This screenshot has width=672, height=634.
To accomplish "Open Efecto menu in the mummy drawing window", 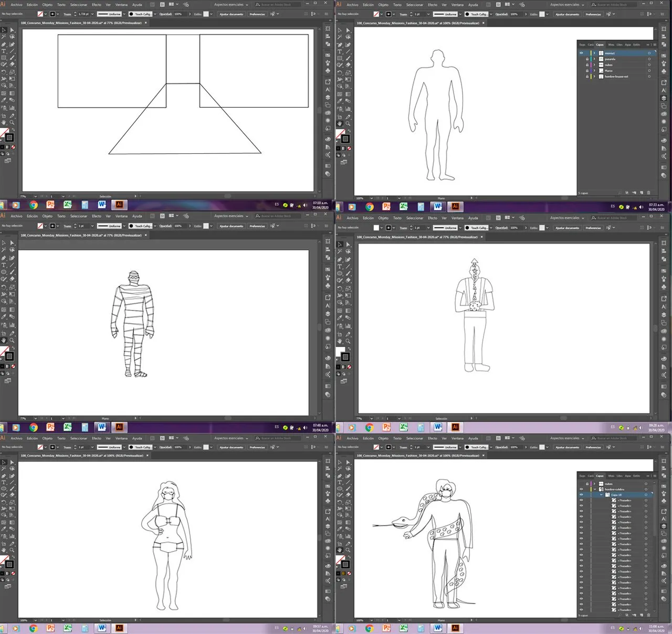I will [x=97, y=216].
